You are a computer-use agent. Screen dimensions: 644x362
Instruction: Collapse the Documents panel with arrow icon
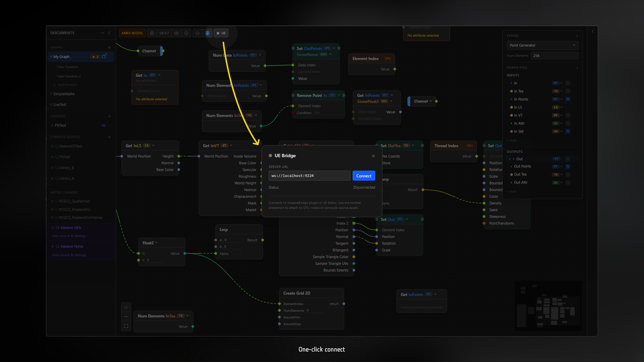click(x=109, y=33)
